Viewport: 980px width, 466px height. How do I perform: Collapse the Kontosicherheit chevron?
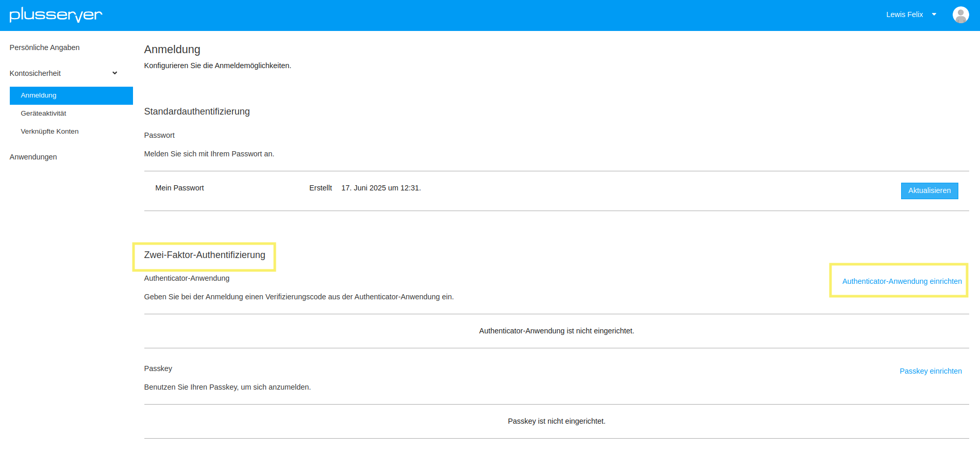114,73
